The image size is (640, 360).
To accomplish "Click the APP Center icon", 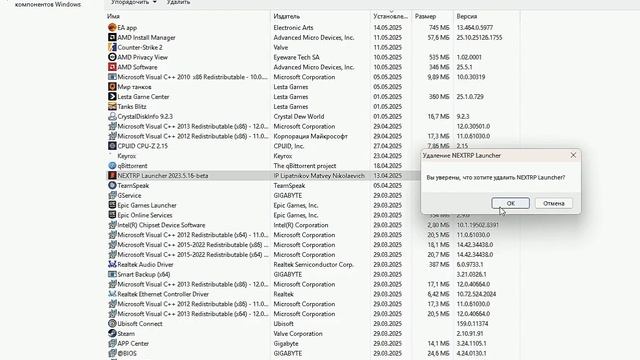I will click(x=112, y=343).
